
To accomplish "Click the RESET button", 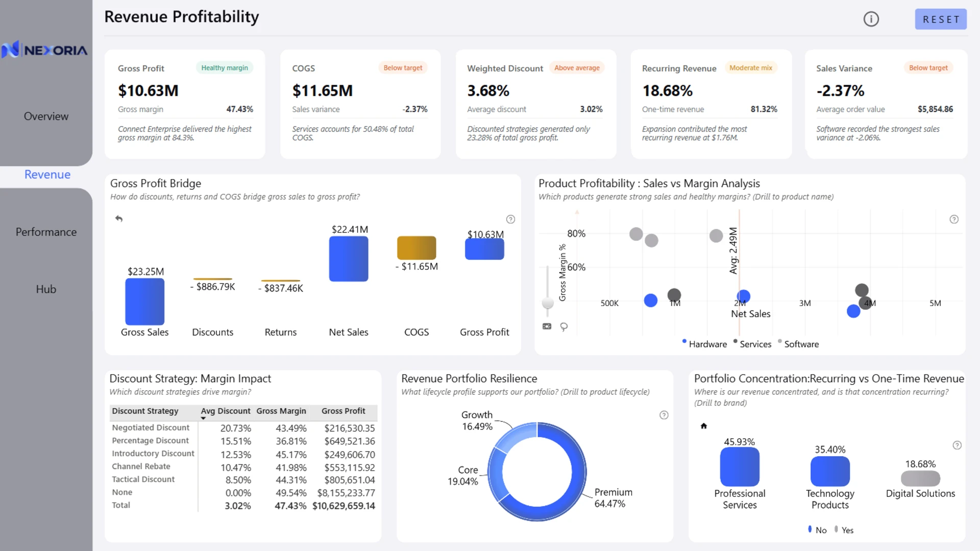I will pos(941,19).
